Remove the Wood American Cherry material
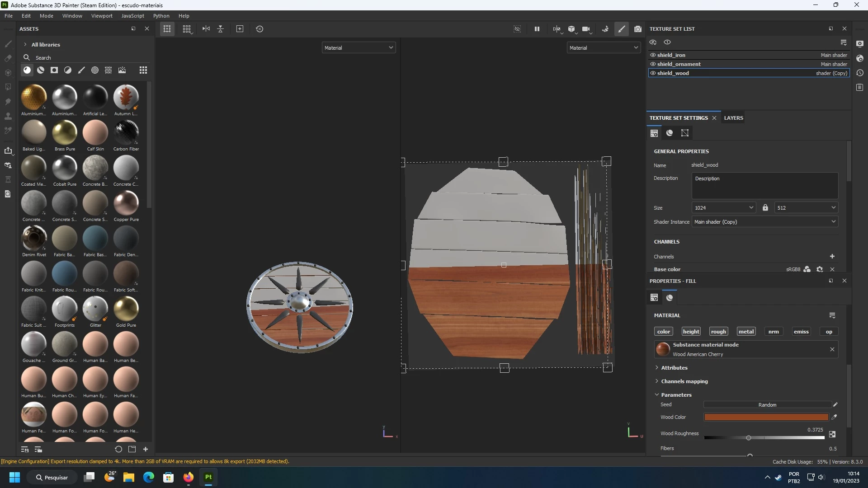868x488 pixels. pyautogui.click(x=832, y=349)
